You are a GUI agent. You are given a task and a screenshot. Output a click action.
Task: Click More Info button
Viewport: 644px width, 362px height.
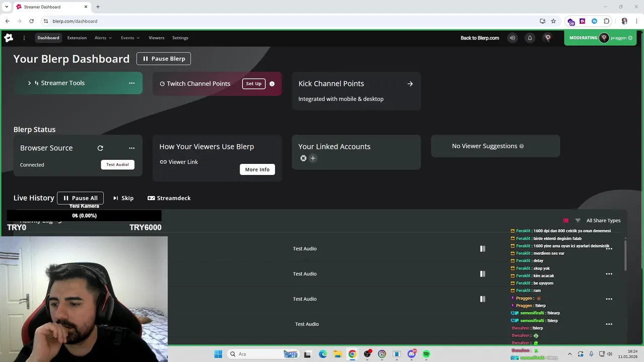coord(257,169)
